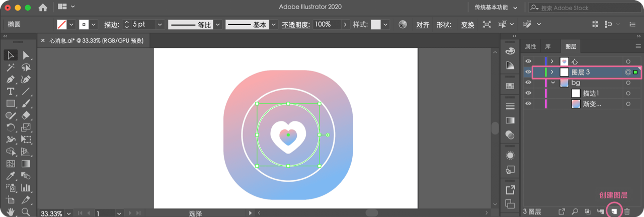This screenshot has height=217, width=644.
Task: Choose the Type tool
Action: tap(11, 91)
